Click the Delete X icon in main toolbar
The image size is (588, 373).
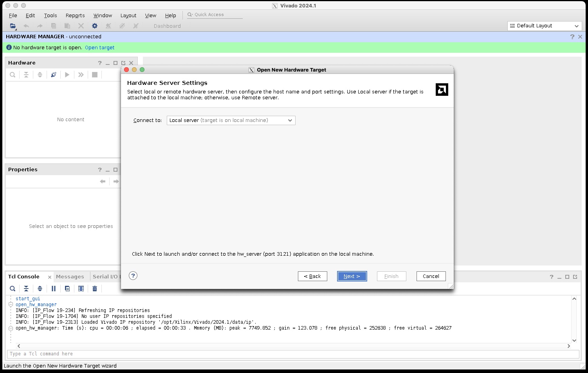pos(81,26)
